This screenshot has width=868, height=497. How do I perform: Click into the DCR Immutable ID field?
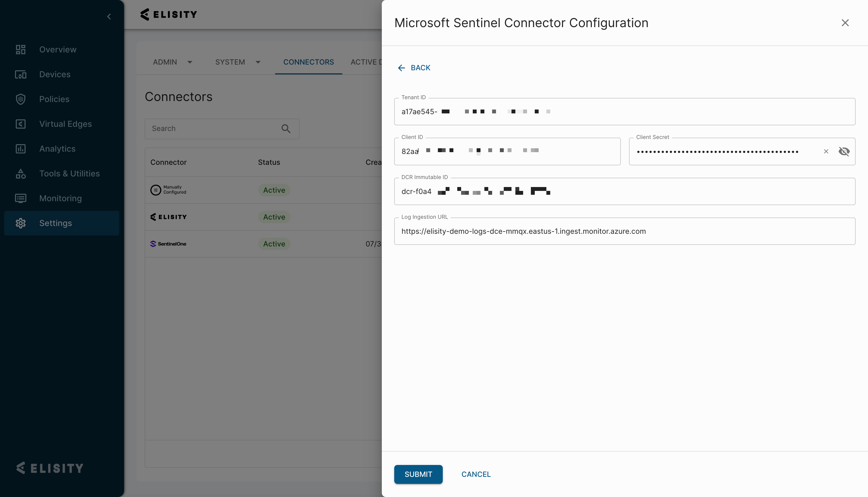pos(624,191)
